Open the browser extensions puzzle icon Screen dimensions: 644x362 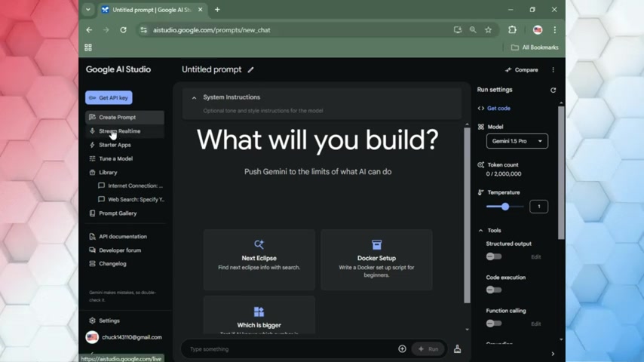[512, 29]
